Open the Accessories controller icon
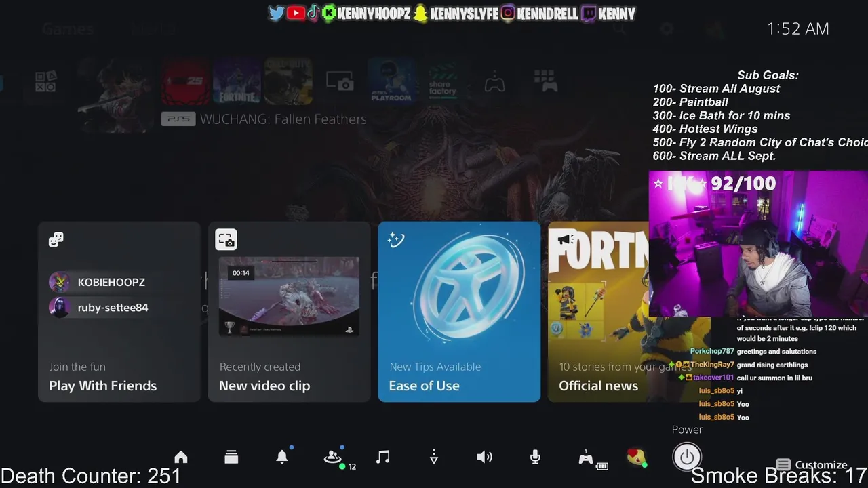Viewport: 868px width, 488px height. click(x=587, y=458)
